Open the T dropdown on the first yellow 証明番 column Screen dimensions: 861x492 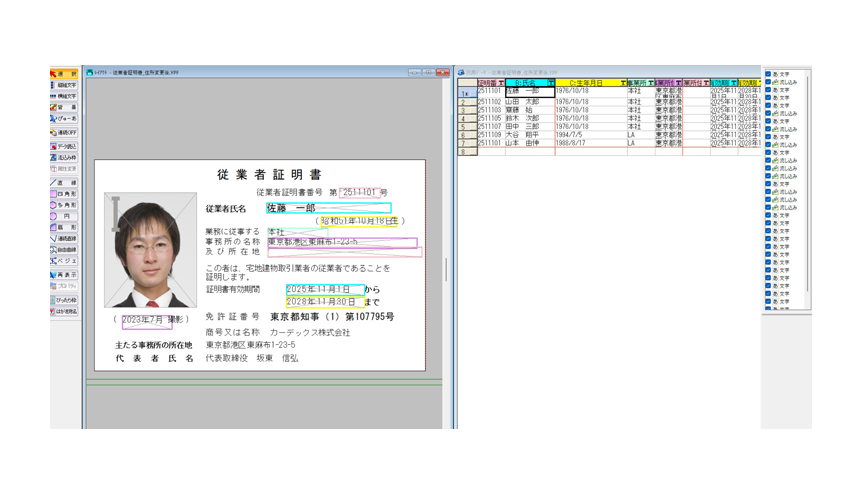click(x=501, y=83)
